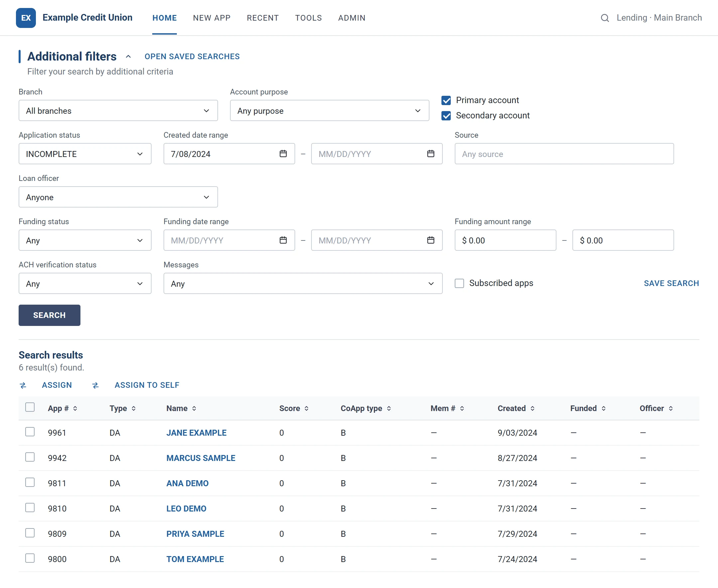Open calendar for Funding date end
The width and height of the screenshot is (718, 588).
[430, 240]
